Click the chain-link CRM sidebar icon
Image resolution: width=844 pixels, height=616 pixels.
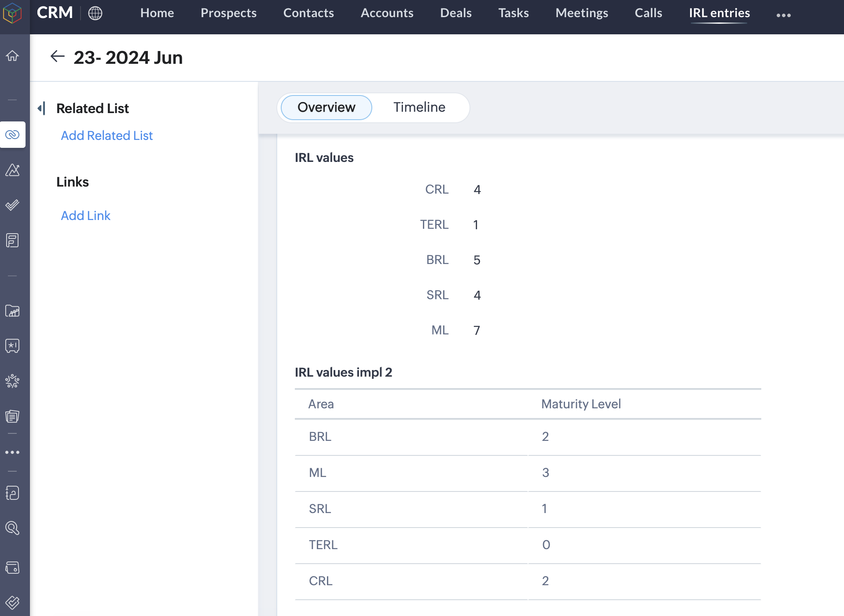pyautogui.click(x=12, y=135)
